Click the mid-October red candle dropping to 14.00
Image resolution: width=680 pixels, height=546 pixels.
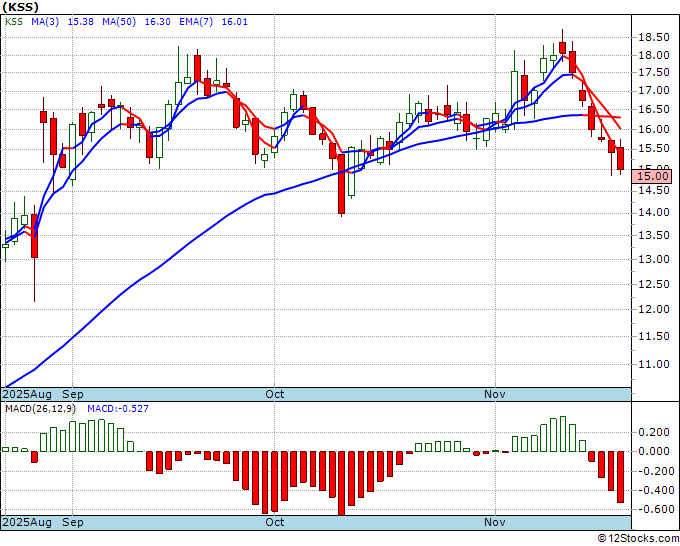pyautogui.click(x=342, y=184)
